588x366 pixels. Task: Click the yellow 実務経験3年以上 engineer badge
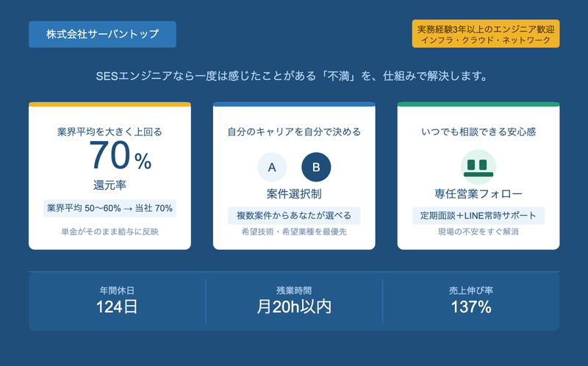click(x=486, y=35)
